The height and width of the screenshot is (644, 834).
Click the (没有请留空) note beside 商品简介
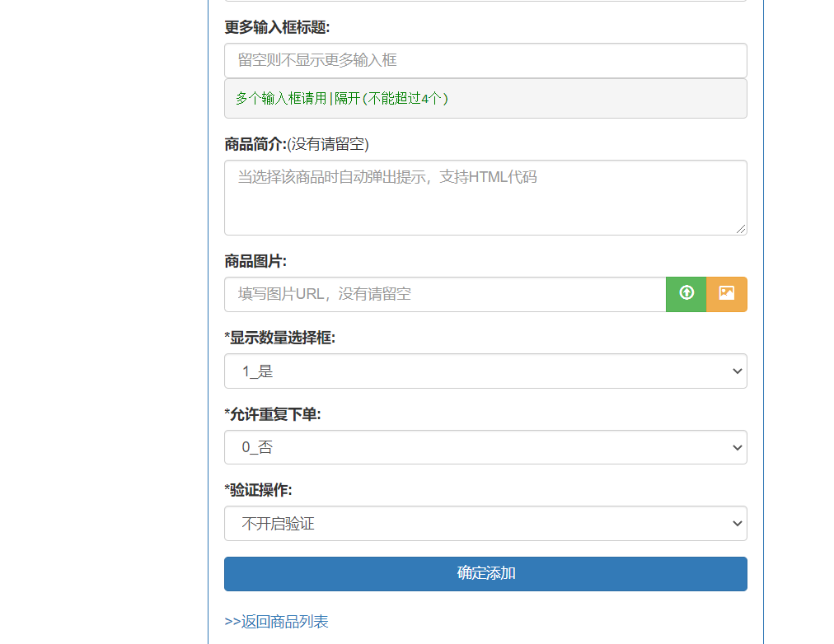tap(328, 145)
